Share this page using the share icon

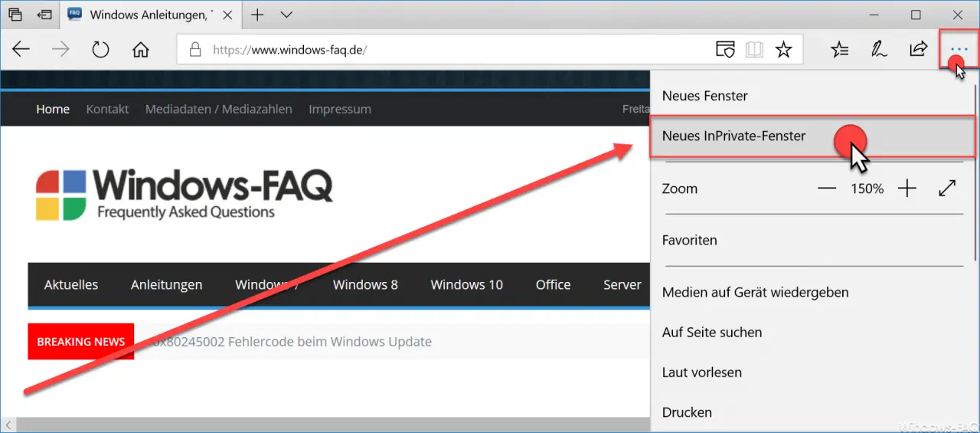918,50
